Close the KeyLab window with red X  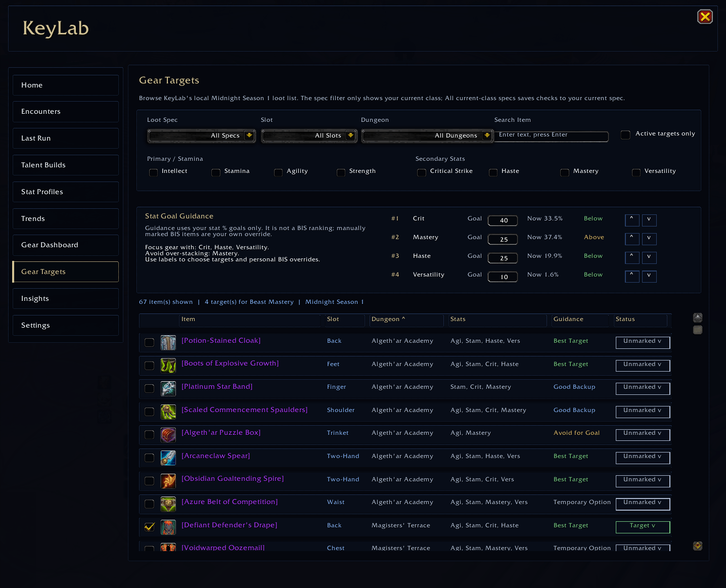705,17
